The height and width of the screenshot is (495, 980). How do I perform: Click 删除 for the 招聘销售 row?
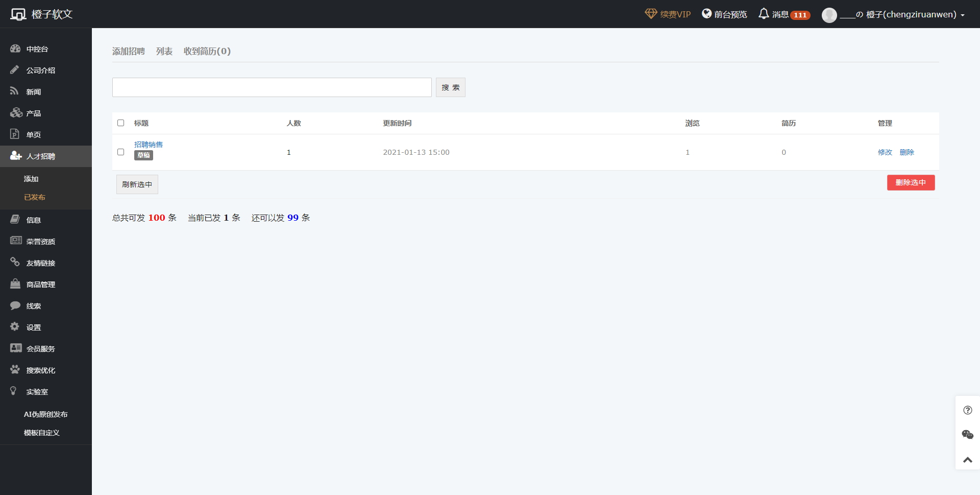(x=907, y=152)
